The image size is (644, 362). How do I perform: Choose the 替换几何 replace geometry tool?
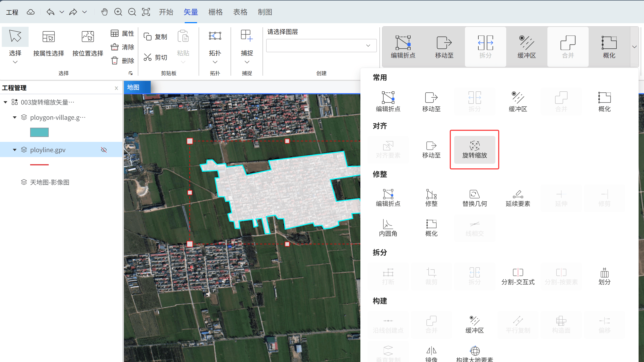tap(474, 198)
